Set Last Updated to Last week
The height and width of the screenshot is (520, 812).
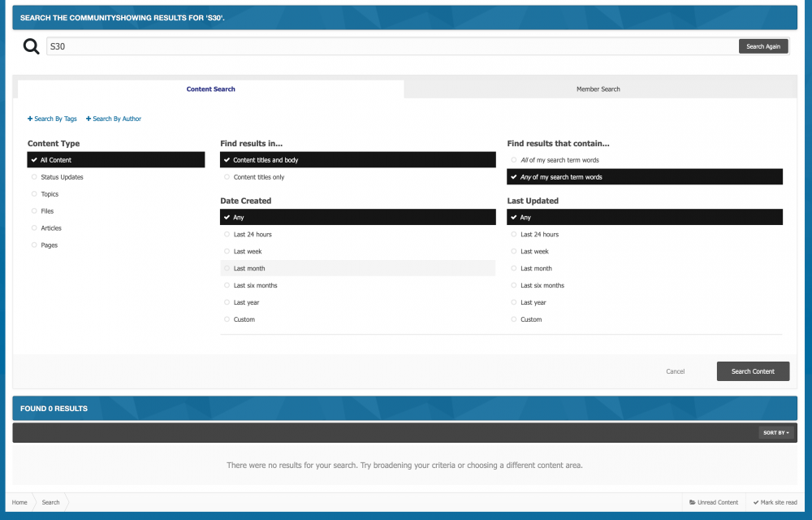645,252
